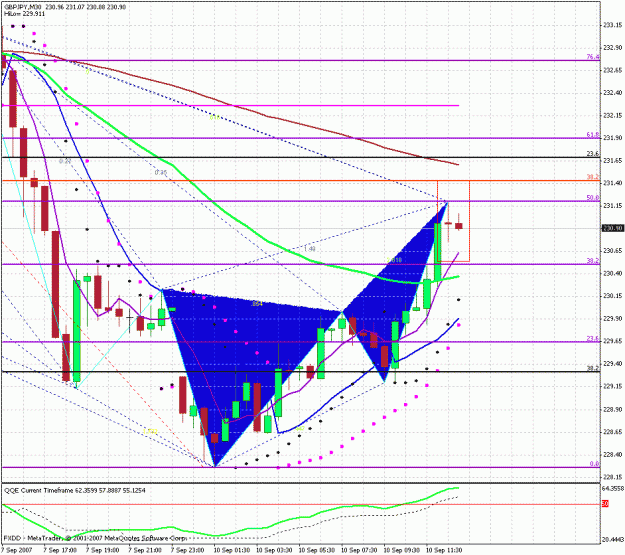The height and width of the screenshot is (555, 625).
Task: Click the 1.618 ratio label on pattern
Action: pos(394,260)
